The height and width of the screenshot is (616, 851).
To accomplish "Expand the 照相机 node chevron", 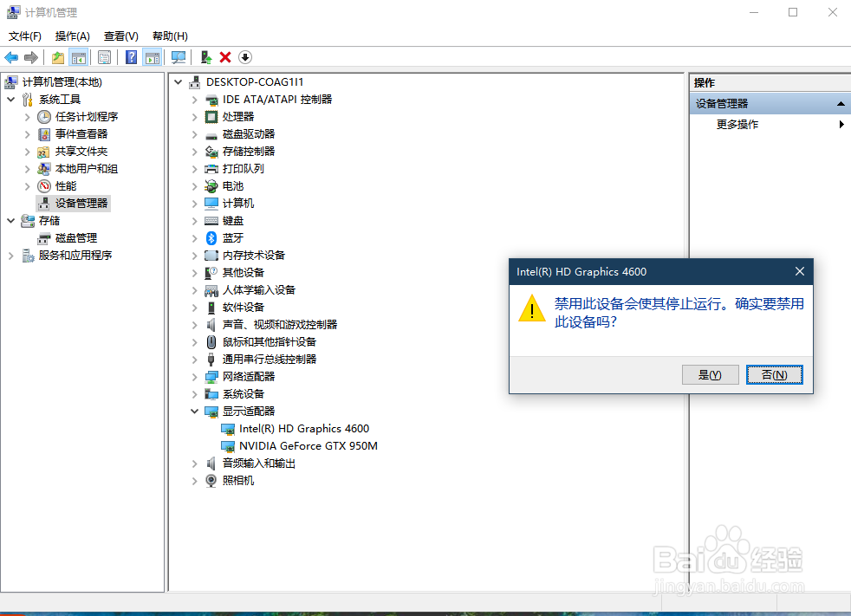I will [x=194, y=480].
